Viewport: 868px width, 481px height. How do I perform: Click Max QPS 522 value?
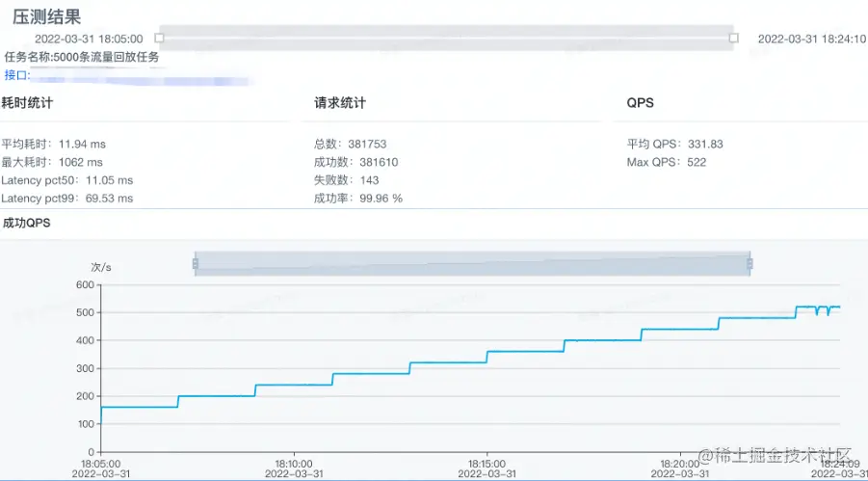click(x=667, y=162)
